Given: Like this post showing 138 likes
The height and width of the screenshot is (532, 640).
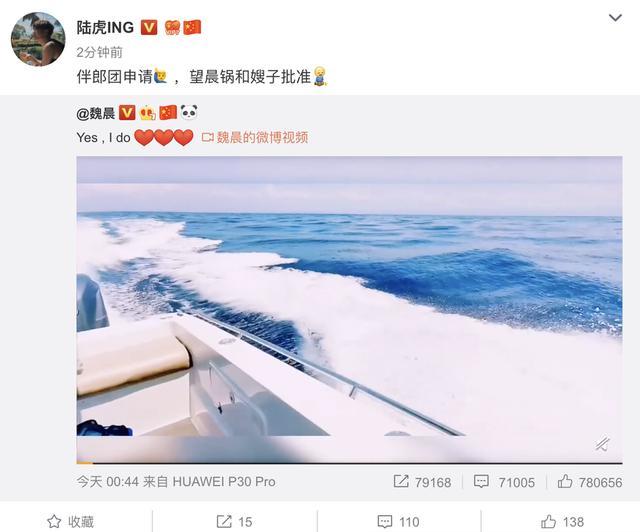Looking at the screenshot, I should point(562,522).
